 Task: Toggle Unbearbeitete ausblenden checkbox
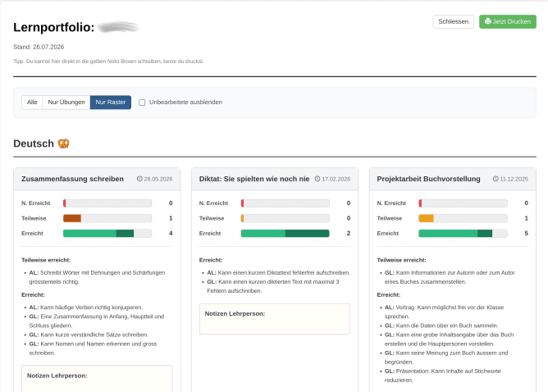pos(142,103)
